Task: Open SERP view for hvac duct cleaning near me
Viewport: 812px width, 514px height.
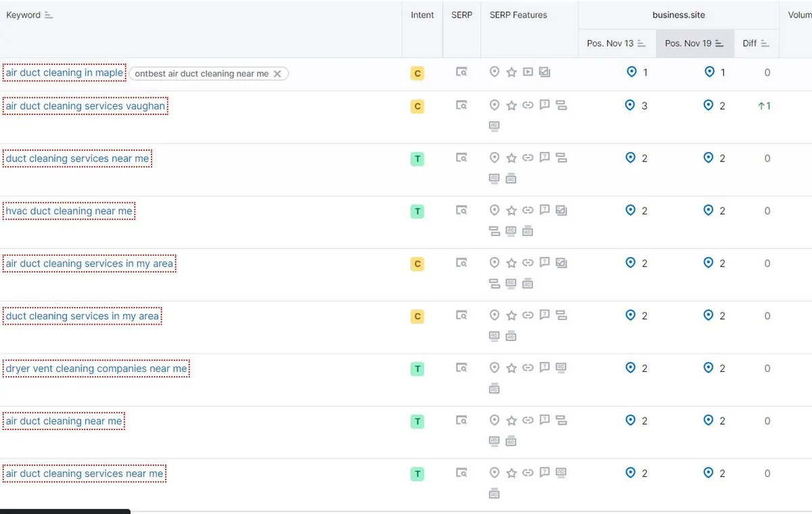Action: click(461, 210)
